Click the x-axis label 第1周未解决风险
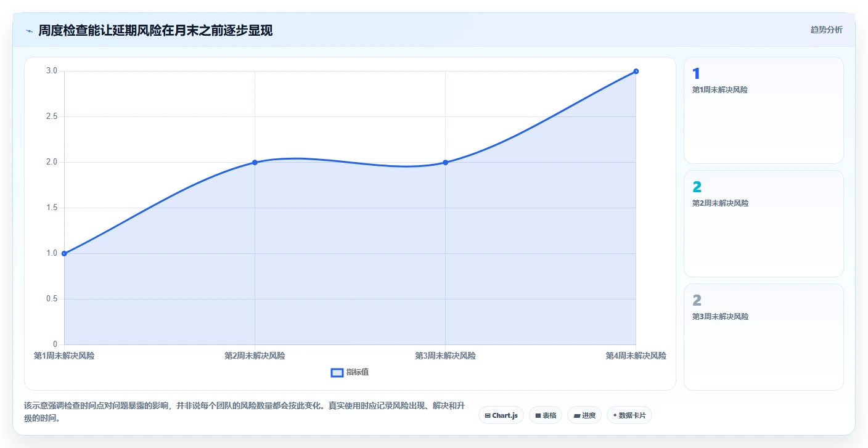The height and width of the screenshot is (448, 868). coord(64,356)
